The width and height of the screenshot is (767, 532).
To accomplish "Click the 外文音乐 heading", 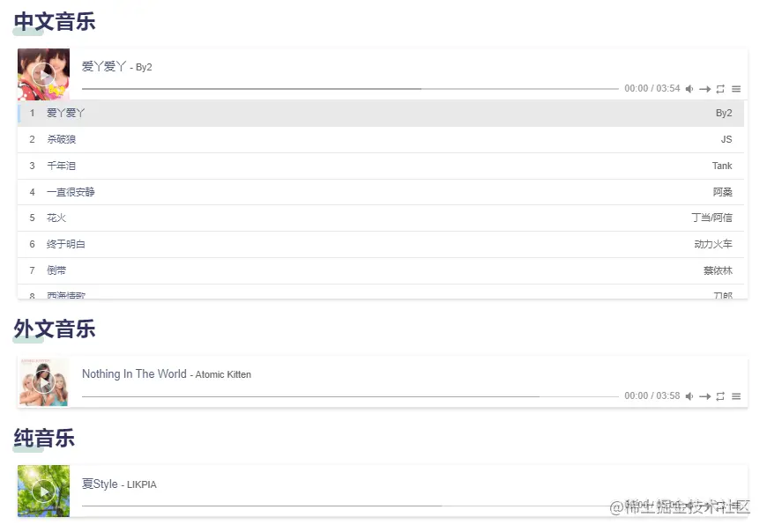I will [x=55, y=329].
